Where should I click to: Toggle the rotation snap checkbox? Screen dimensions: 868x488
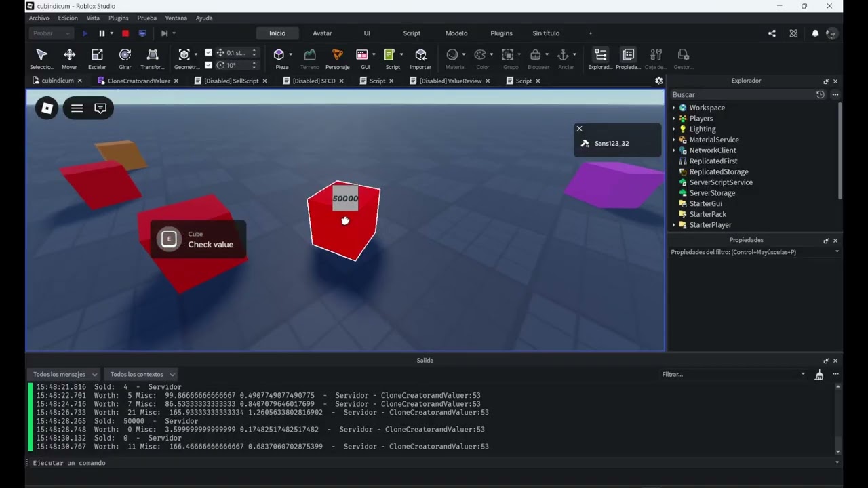click(x=208, y=65)
